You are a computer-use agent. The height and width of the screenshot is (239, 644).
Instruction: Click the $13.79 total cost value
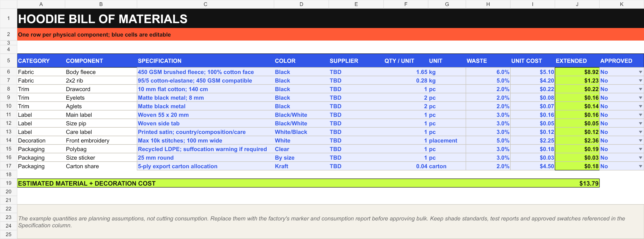(589, 183)
